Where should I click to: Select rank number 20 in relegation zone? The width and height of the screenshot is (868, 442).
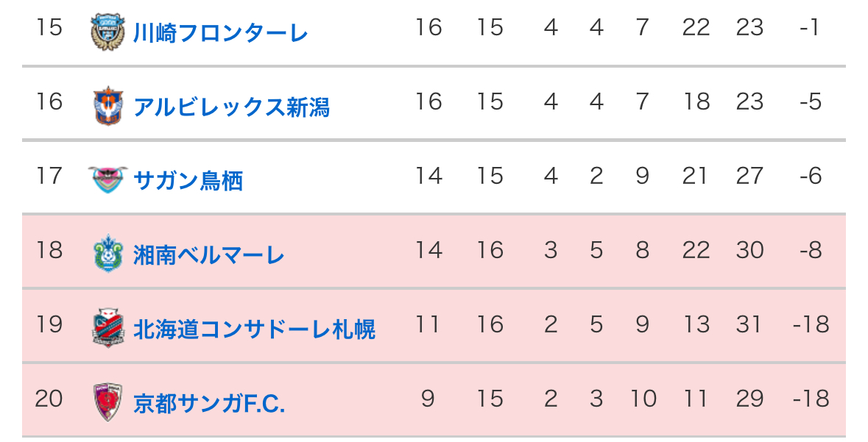point(49,399)
